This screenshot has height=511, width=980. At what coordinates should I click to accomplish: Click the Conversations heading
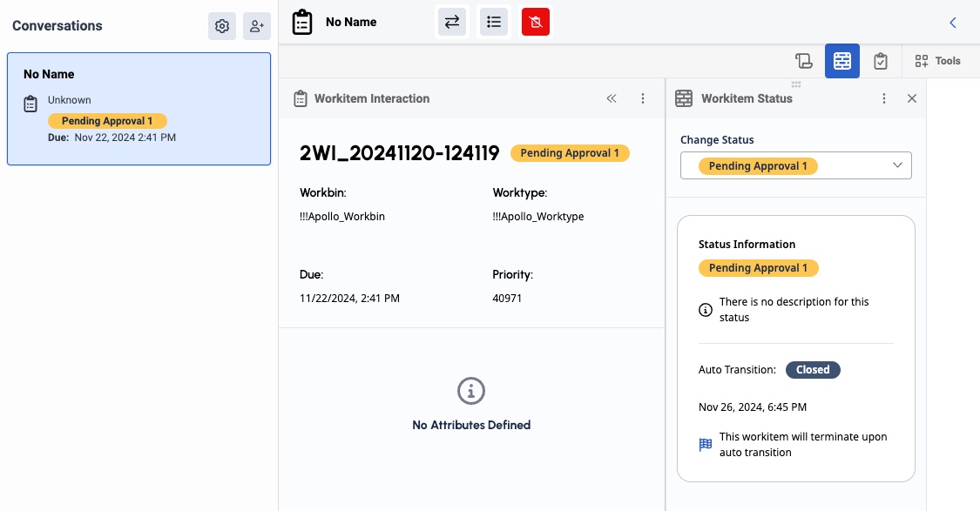57,26
